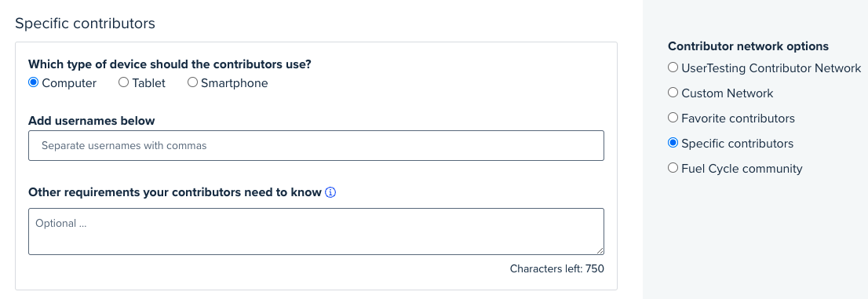868x299 pixels.
Task: Click the Specific contributors section heading
Action: (x=85, y=24)
